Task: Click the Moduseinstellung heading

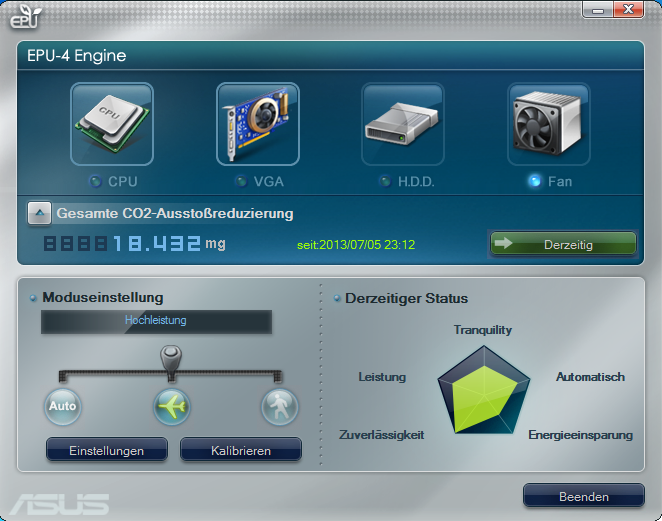Action: coord(103,297)
